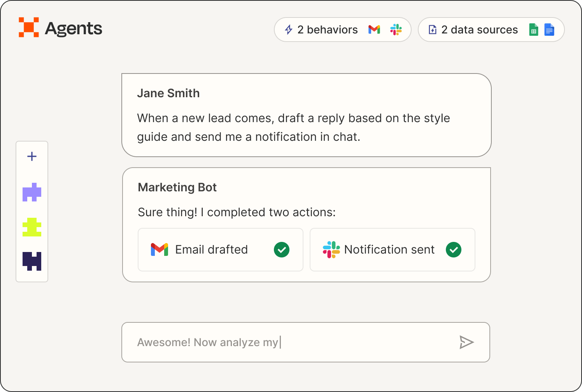The image size is (582, 392).
Task: Click the Google Sheets icon in data sources
Action: coord(533,30)
